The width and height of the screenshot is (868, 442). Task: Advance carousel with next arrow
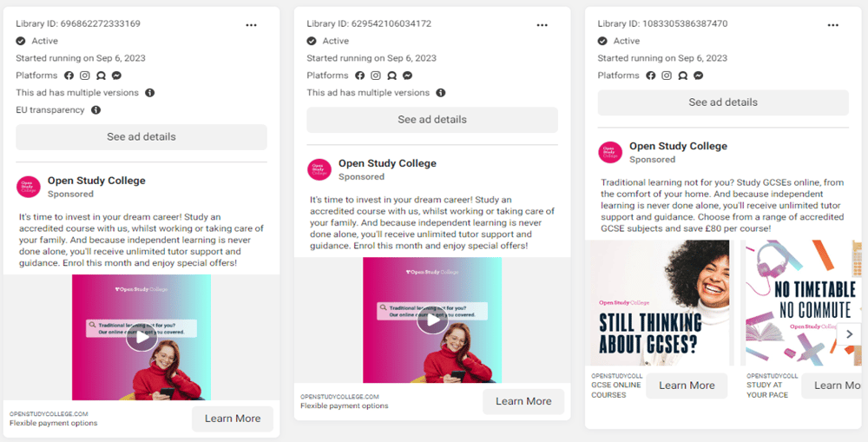[849, 334]
